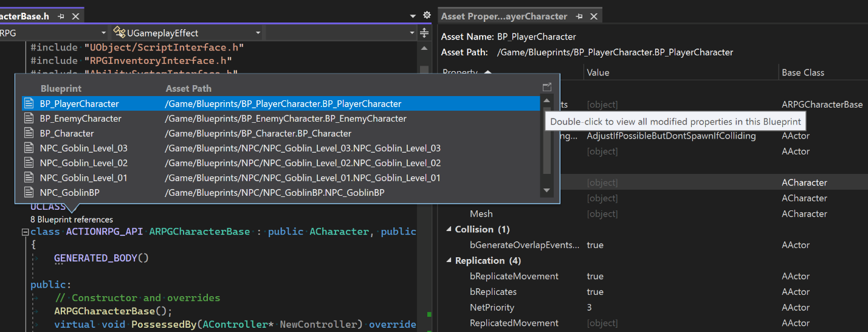
Task: Click the AdjustIfPossibleButDontSpawnIfColliding value
Action: (x=671, y=136)
